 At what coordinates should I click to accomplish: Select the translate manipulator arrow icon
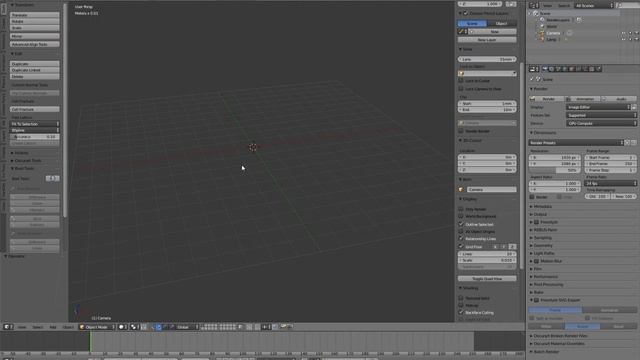159,327
